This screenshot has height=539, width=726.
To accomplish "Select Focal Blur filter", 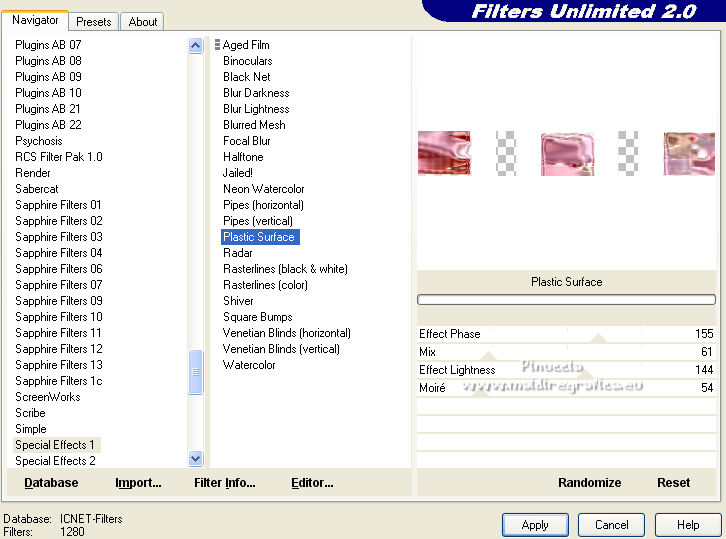I will [246, 141].
